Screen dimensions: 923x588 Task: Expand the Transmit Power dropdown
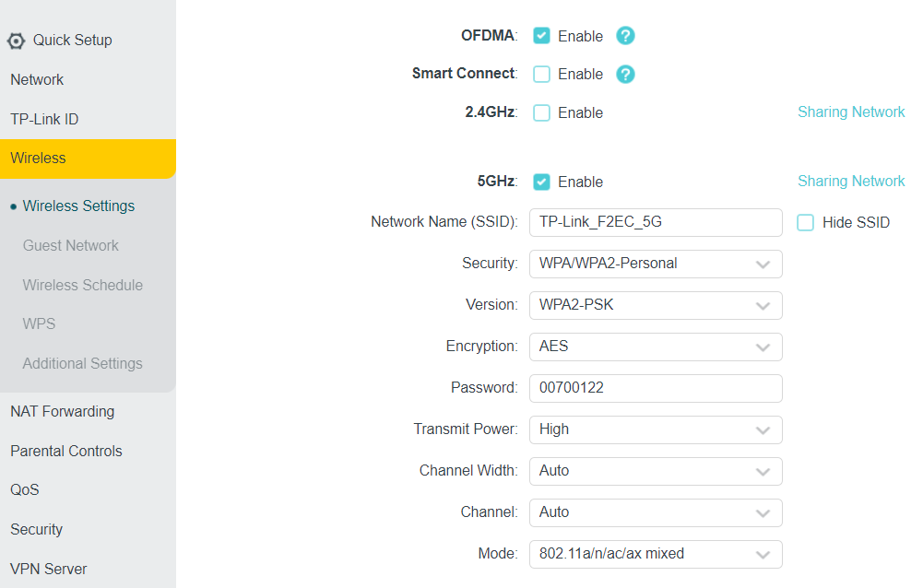click(656, 429)
